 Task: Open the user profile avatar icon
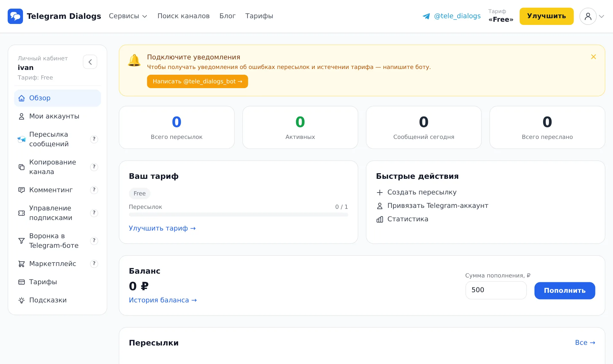(588, 16)
